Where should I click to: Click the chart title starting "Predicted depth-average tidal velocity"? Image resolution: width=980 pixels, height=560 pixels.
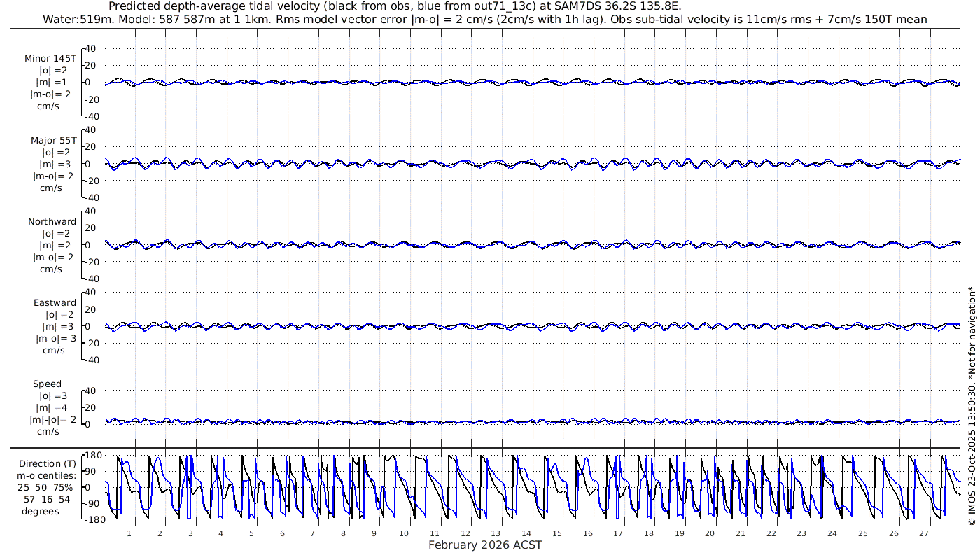click(x=395, y=6)
